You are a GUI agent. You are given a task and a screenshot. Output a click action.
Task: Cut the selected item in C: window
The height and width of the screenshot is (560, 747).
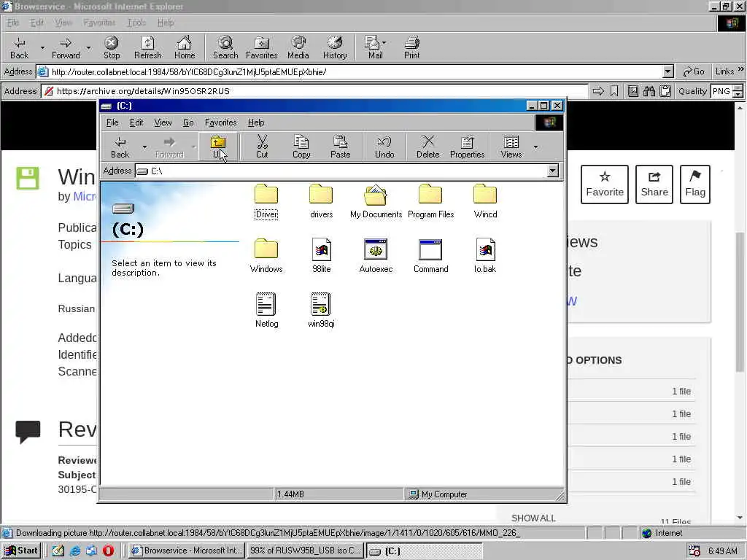coord(262,147)
